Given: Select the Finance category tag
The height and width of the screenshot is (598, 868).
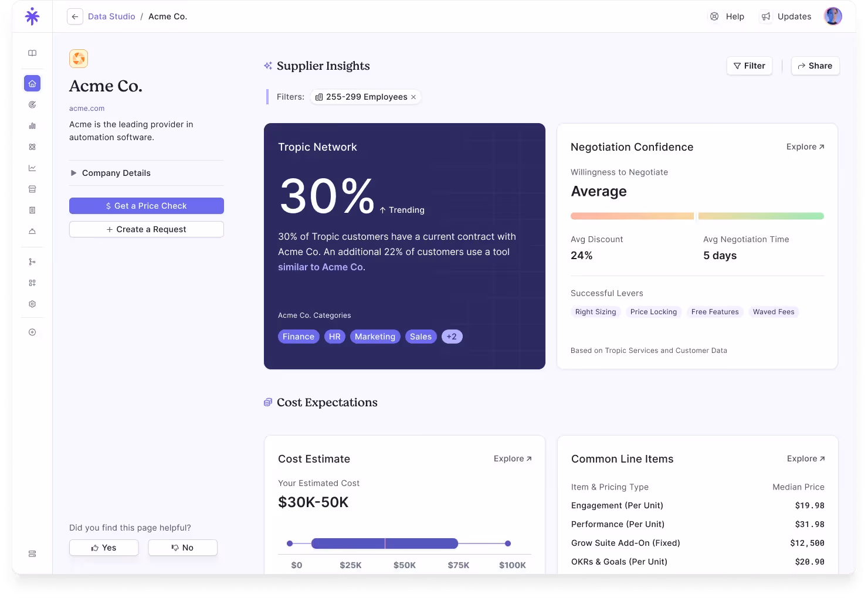Looking at the screenshot, I should pyautogui.click(x=299, y=337).
